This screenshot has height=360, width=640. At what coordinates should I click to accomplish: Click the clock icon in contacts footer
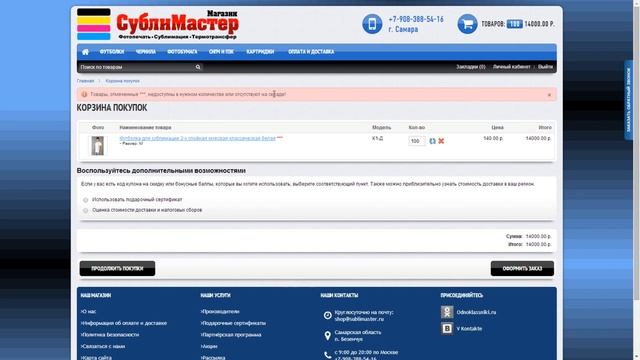[327, 315]
